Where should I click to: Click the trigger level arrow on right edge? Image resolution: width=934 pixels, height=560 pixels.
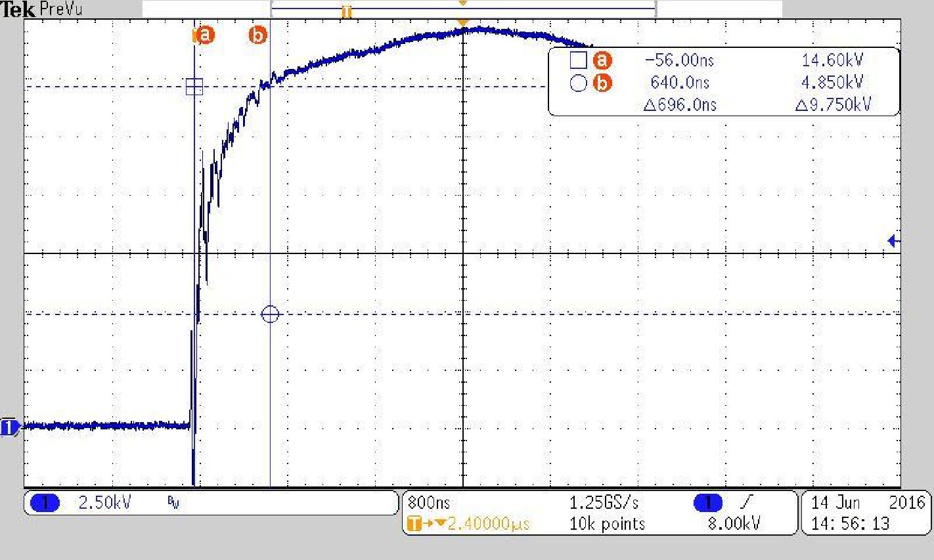(893, 241)
